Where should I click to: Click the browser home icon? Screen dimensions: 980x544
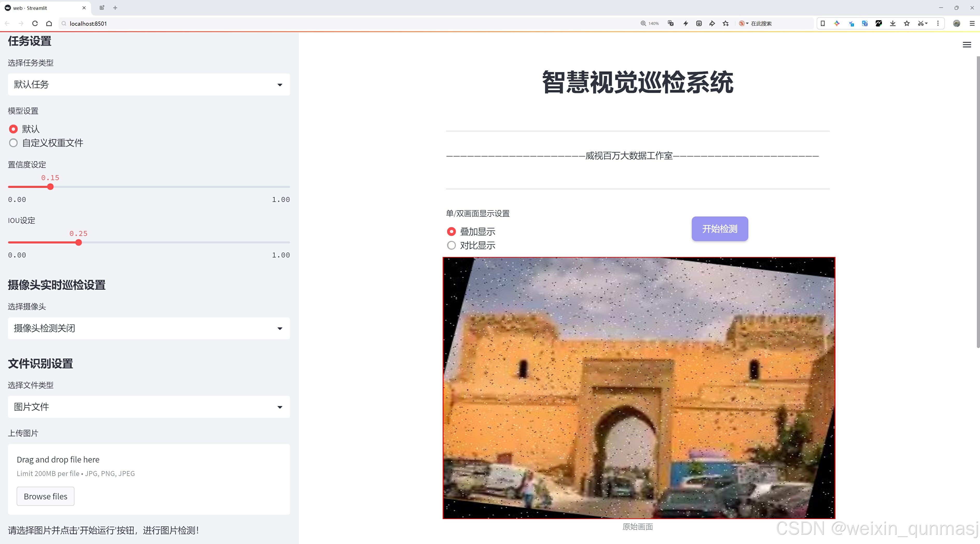point(49,23)
